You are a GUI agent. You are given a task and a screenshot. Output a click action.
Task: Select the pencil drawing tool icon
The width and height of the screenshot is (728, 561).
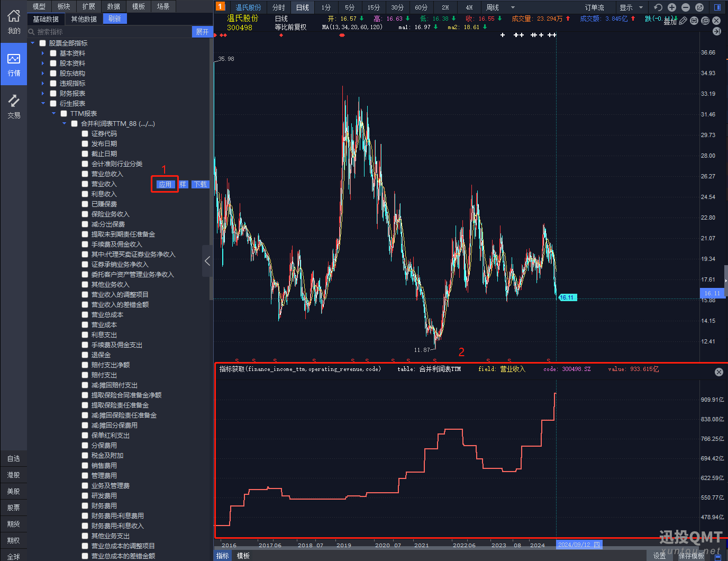coord(684,21)
